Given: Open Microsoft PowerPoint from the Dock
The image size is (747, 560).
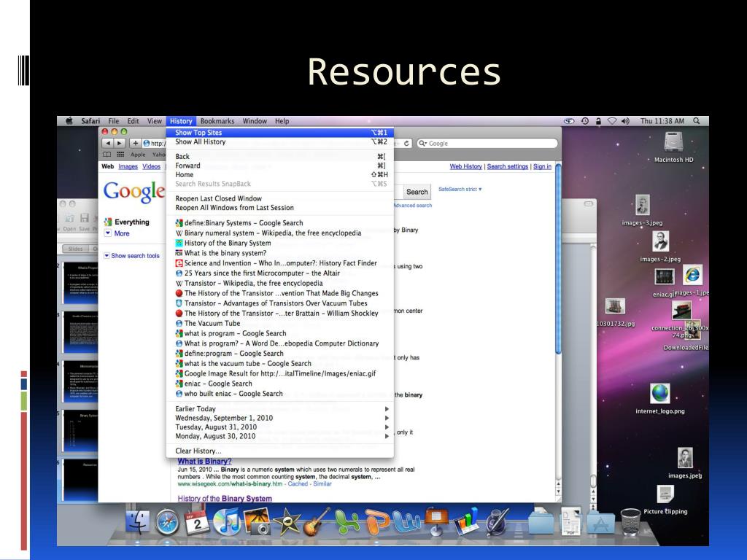Looking at the screenshot, I should [378, 522].
